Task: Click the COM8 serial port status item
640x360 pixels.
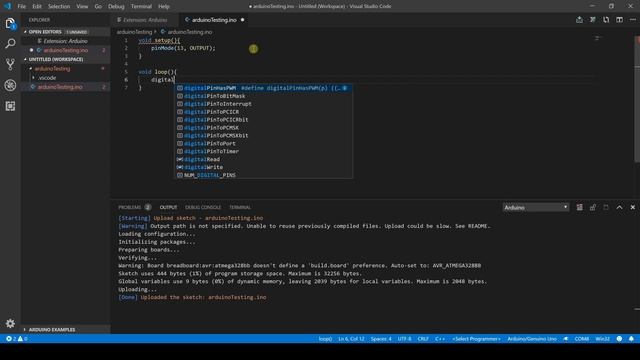Action: tap(581, 339)
